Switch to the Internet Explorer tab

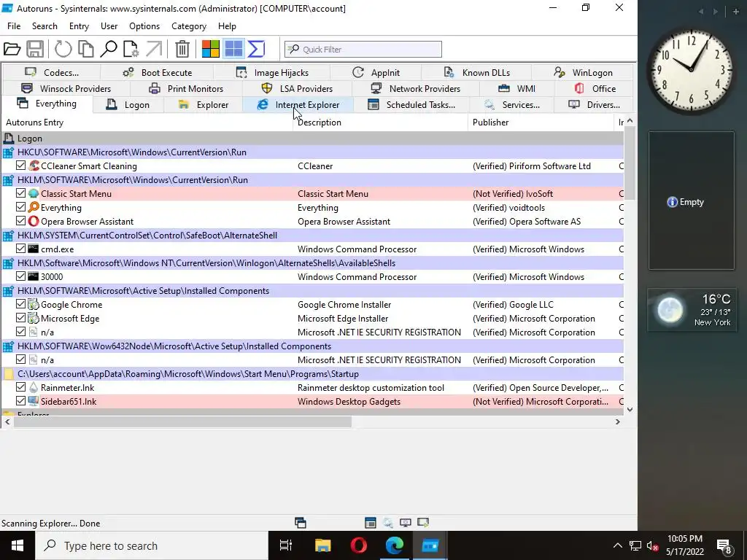point(298,105)
